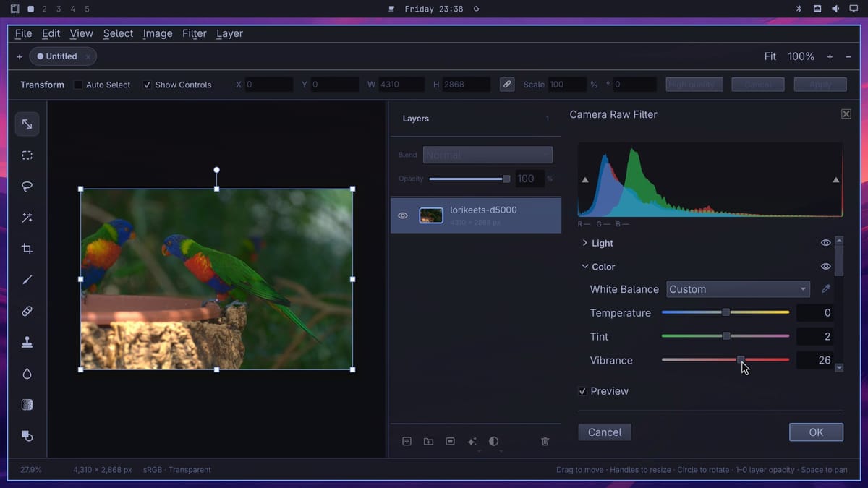Select the Move/Transform tool

click(x=27, y=124)
